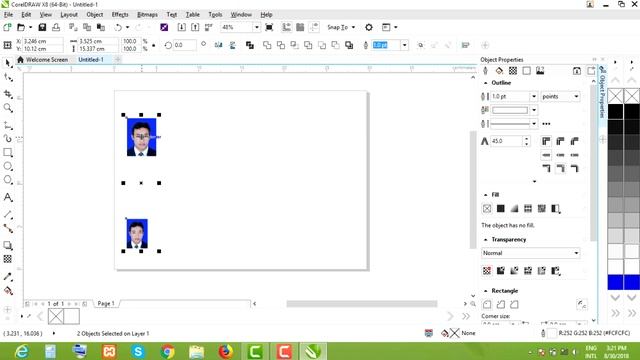Click the New document icon
Image resolution: width=640 pixels, height=360 pixels.
(7, 27)
